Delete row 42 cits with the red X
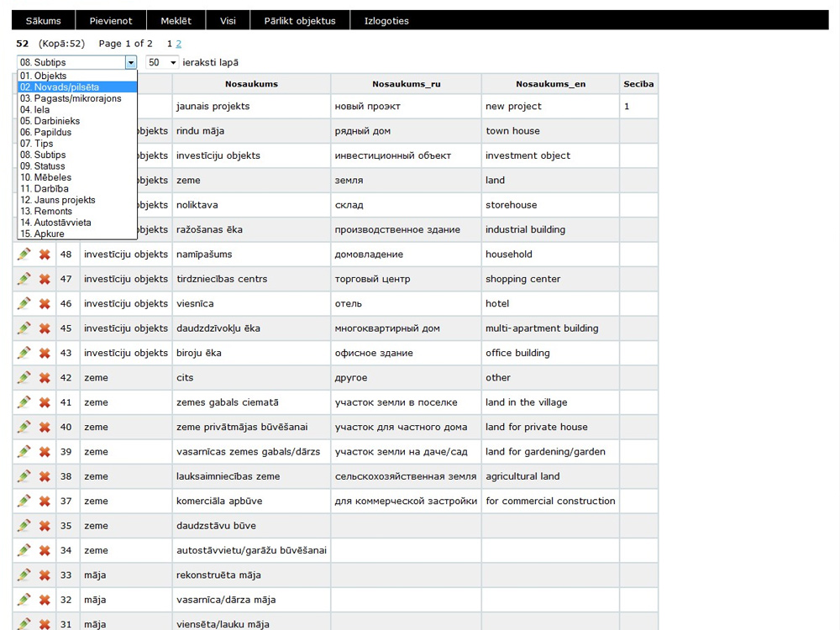This screenshot has height=630, width=840. (45, 378)
